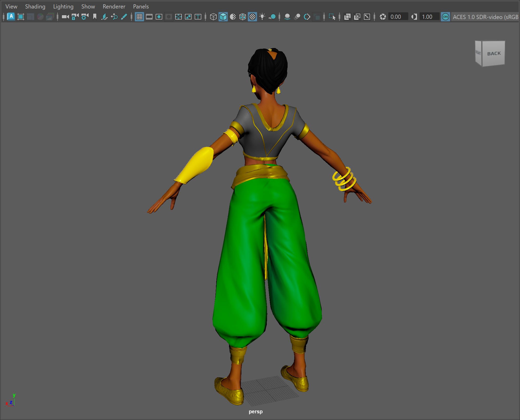Open the Lighting menu
The height and width of the screenshot is (420, 520).
pos(63,6)
